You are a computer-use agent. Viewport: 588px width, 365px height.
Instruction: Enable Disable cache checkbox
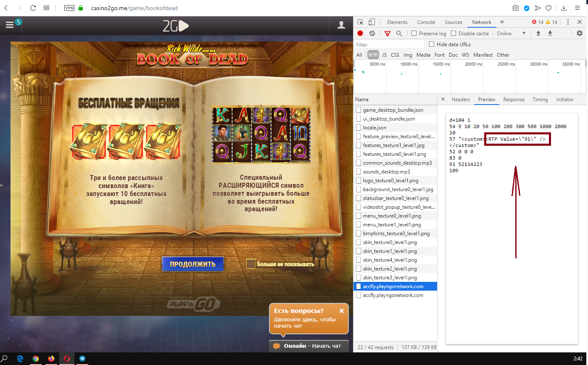454,33
